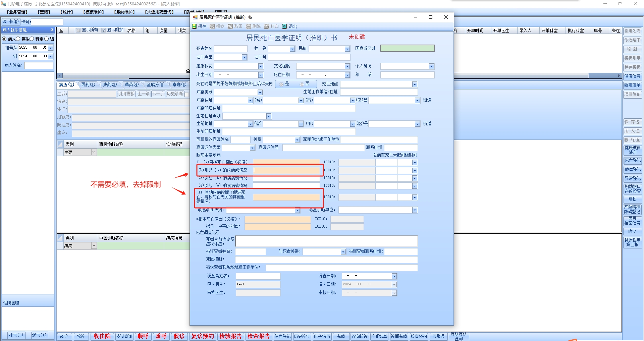Switch to the 毒麻(6) tab

pyautogui.click(x=179, y=84)
